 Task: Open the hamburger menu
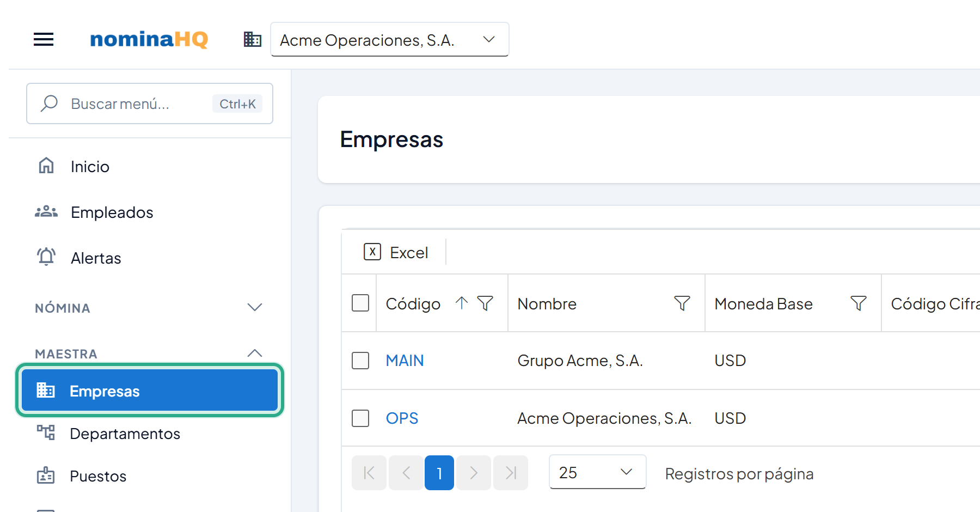point(44,39)
